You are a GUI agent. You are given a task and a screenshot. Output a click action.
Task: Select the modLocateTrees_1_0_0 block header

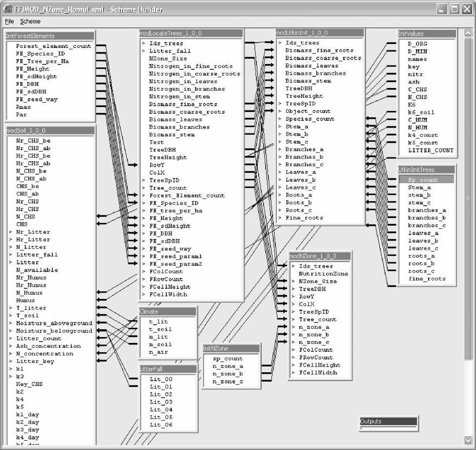point(190,33)
